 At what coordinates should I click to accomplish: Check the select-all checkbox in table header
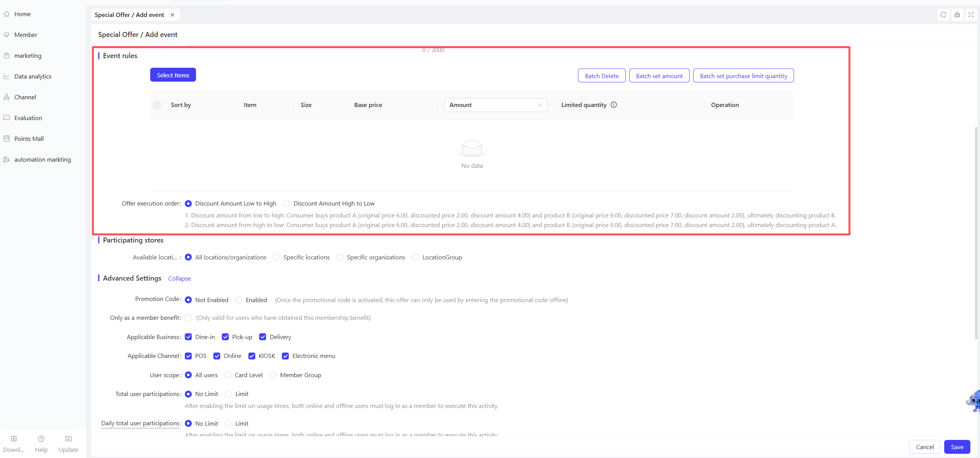[157, 105]
